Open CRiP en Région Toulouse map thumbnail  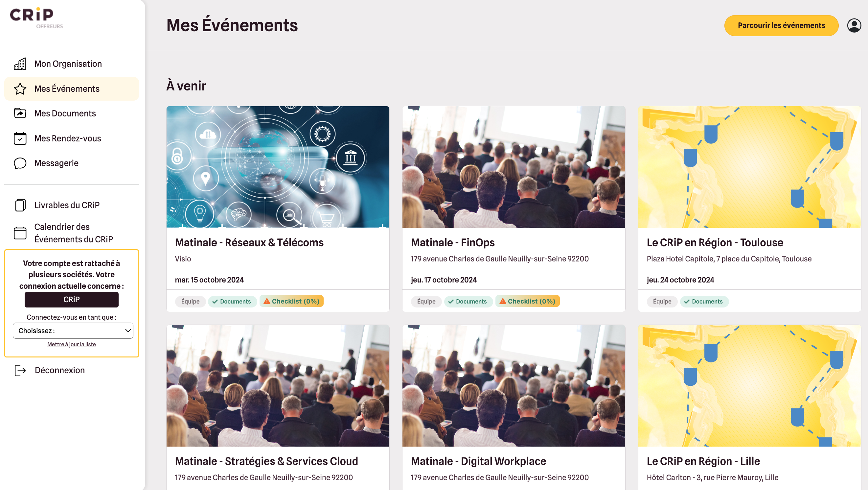(x=749, y=167)
